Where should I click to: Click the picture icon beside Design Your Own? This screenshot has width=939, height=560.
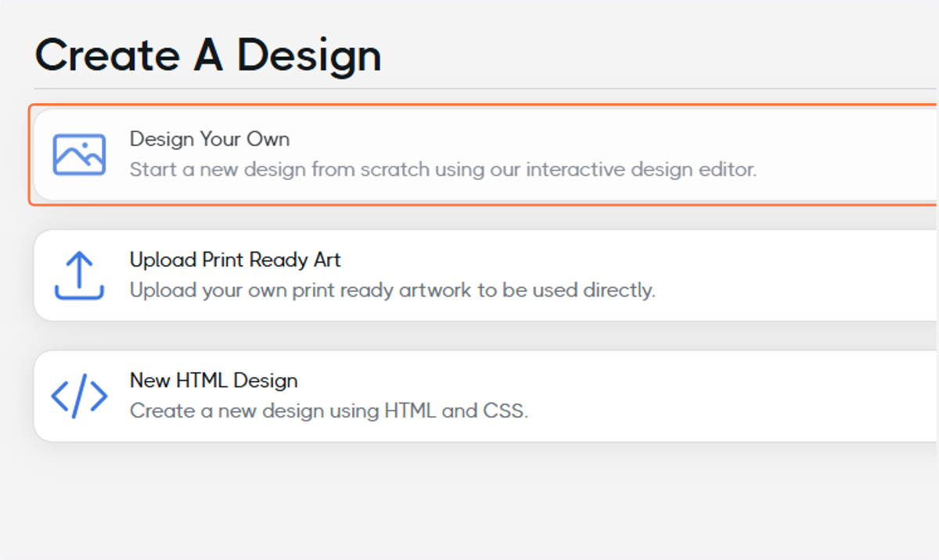point(79,155)
